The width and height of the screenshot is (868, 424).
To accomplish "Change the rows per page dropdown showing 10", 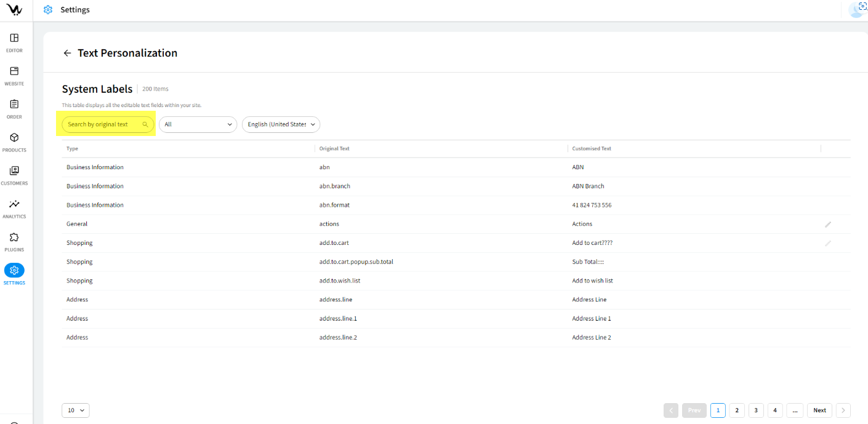I will coord(76,410).
